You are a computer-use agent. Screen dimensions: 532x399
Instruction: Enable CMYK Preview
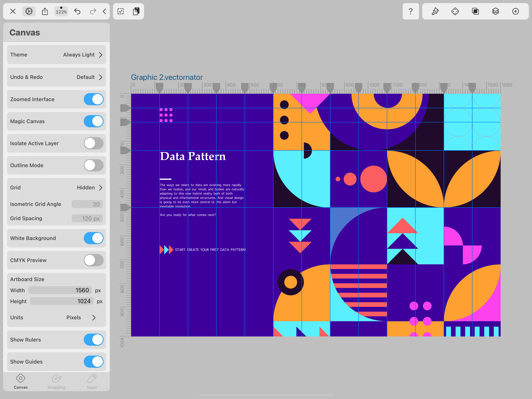click(93, 260)
